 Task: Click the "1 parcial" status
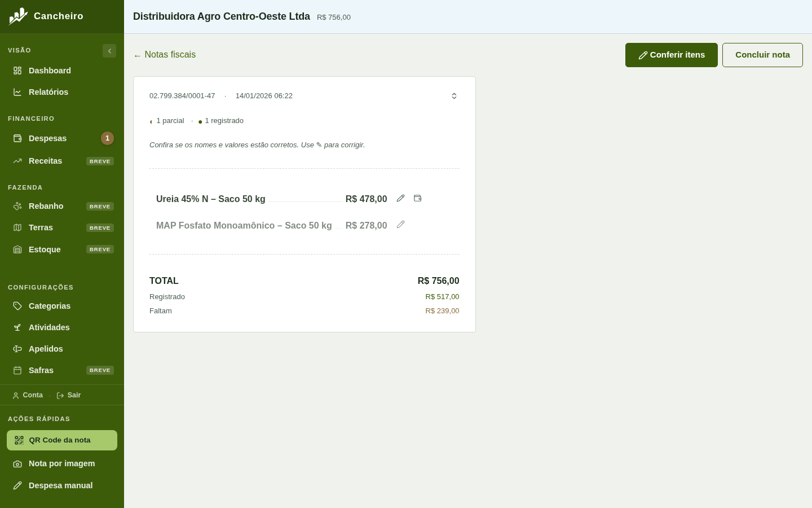click(167, 121)
